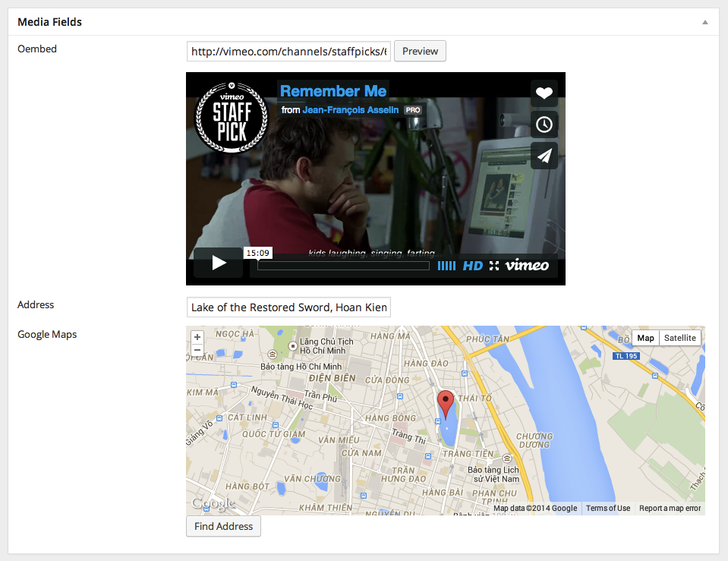Click the Vimeo Staff Pick badge

click(x=232, y=117)
